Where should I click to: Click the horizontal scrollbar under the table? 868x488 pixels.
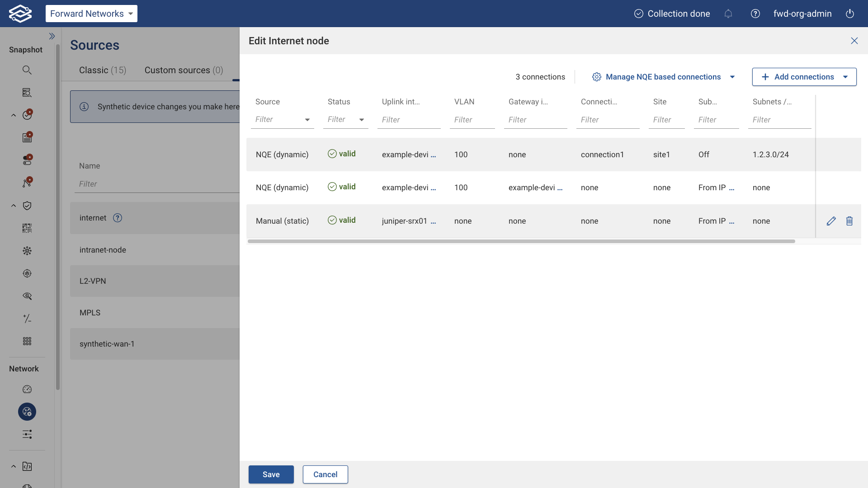pyautogui.click(x=521, y=241)
